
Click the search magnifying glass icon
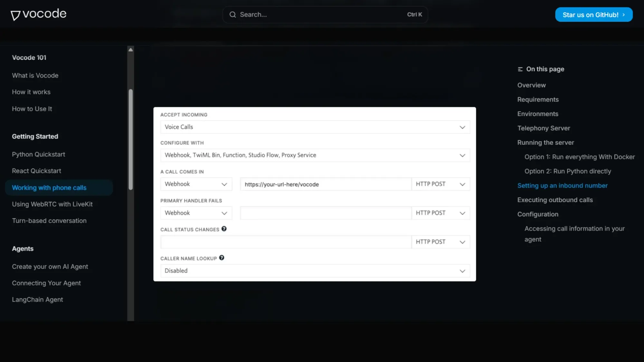[x=232, y=14]
